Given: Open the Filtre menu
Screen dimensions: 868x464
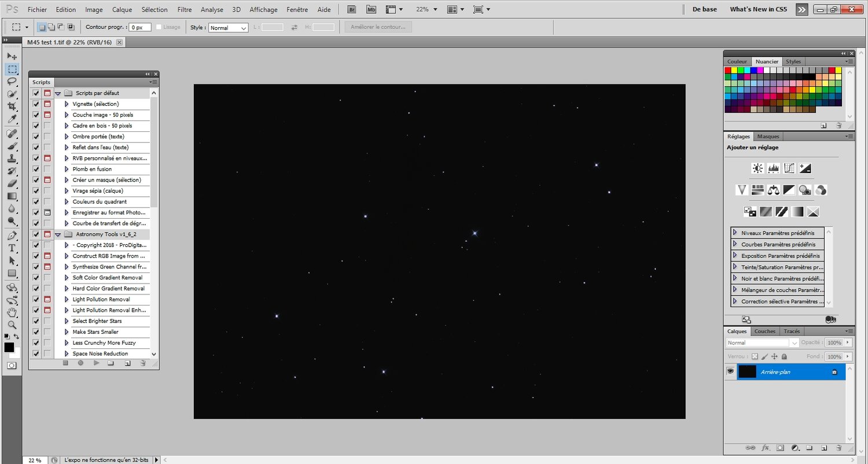Looking at the screenshot, I should tap(185, 9).
